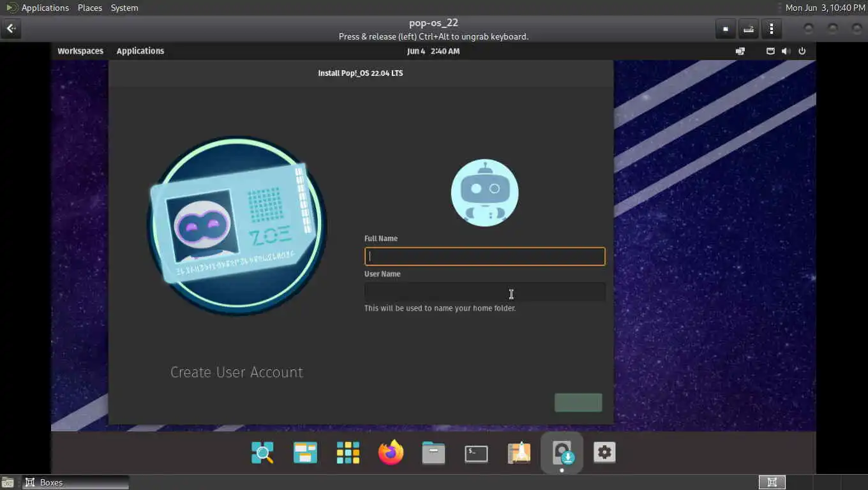Click the workspace switcher icon in host taskbar
This screenshot has width=868, height=490.
coord(772,482)
